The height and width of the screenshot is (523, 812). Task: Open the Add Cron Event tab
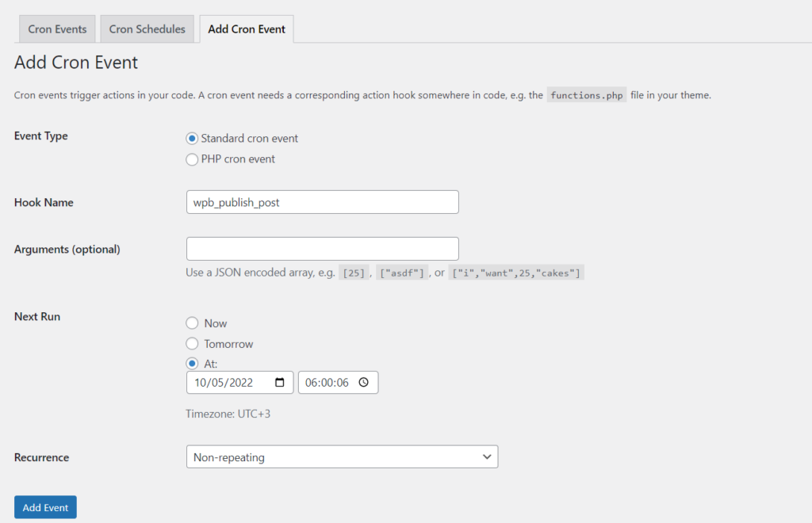pyautogui.click(x=247, y=29)
